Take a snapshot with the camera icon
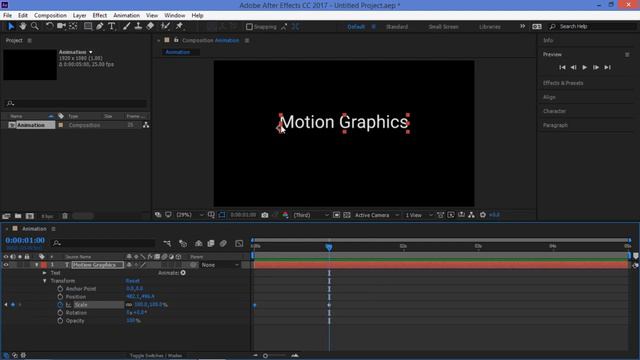640x360 pixels. coord(265,215)
